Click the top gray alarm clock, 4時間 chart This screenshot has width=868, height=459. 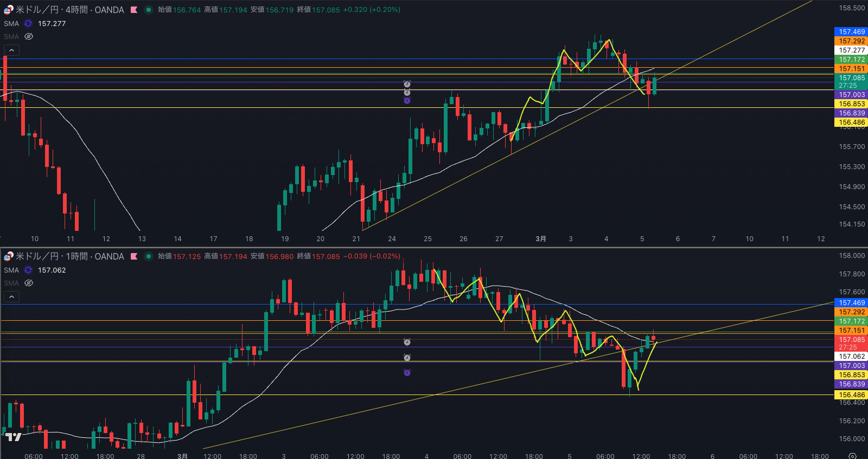pos(407,84)
